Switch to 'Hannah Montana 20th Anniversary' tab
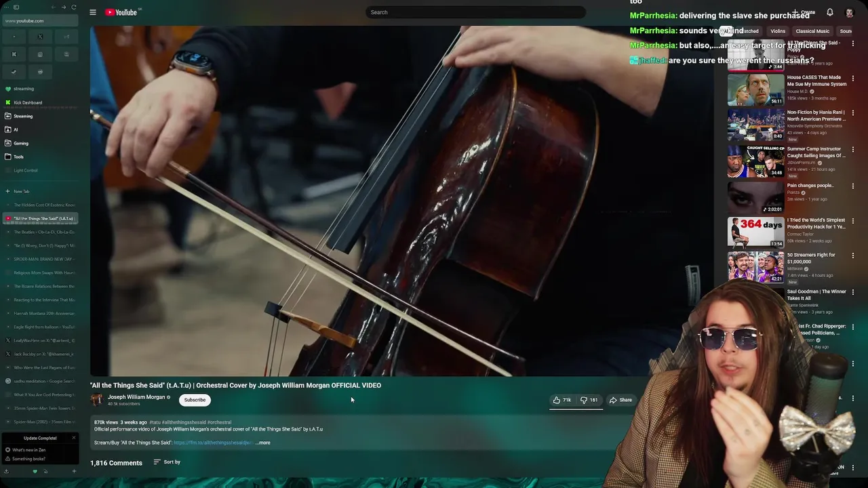Screen dimensions: 868x488 coord(40,313)
